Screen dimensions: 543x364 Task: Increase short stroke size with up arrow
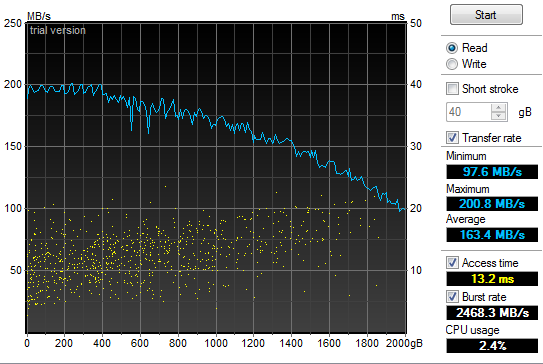498,107
